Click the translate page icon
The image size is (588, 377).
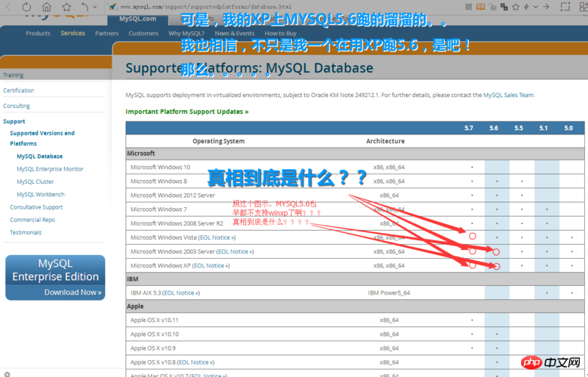click(x=504, y=7)
